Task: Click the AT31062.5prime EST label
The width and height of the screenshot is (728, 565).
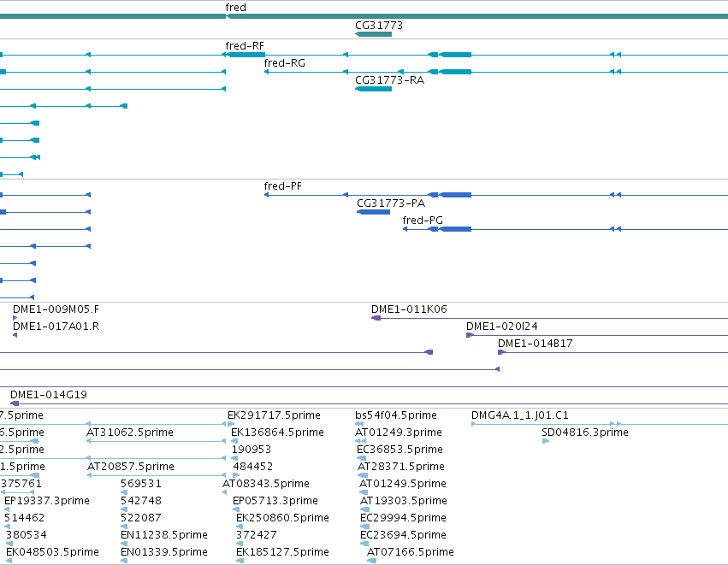Action: (130, 433)
